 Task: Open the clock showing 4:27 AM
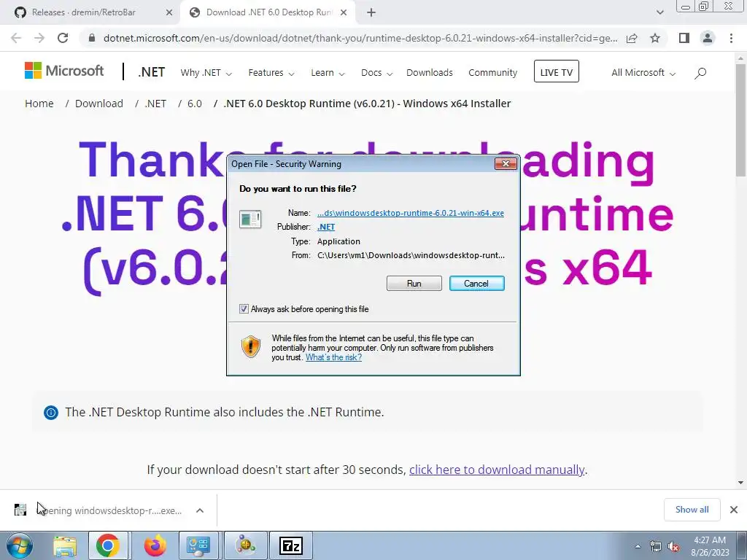[x=710, y=546]
